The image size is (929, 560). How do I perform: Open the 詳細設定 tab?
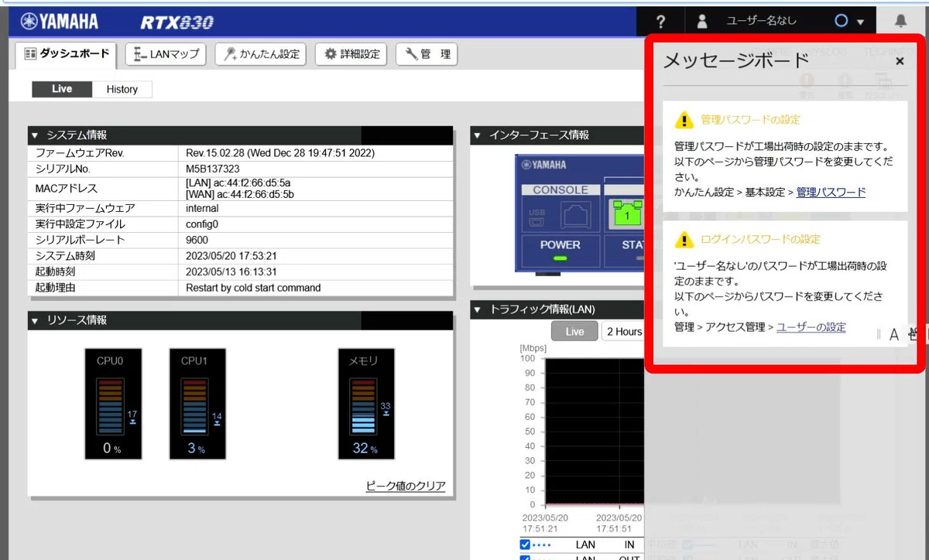click(351, 54)
